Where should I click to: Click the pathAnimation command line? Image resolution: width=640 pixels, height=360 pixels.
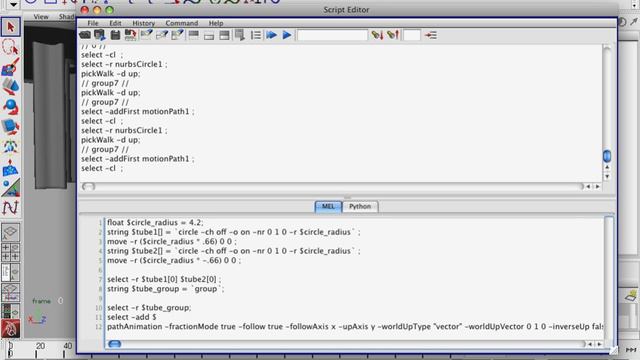355,327
